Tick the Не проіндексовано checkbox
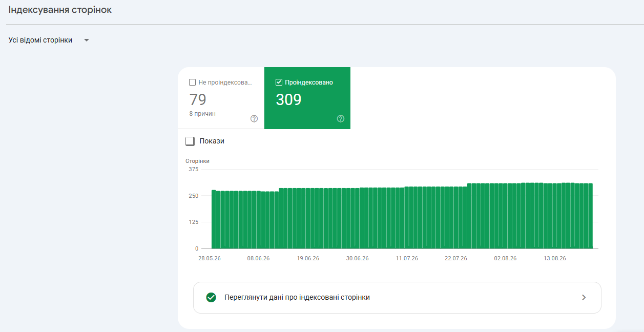Viewport: 644px width, 332px height. click(193, 82)
